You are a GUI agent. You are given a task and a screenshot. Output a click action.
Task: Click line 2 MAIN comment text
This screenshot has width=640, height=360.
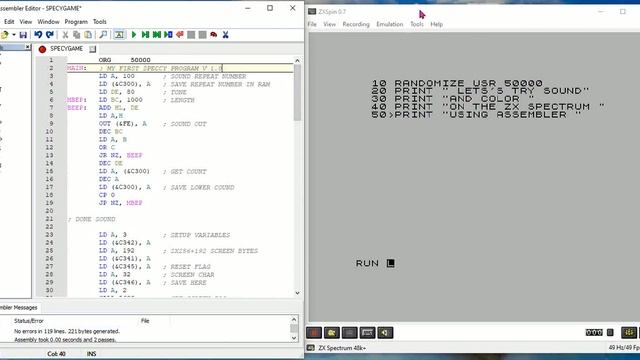161,68
